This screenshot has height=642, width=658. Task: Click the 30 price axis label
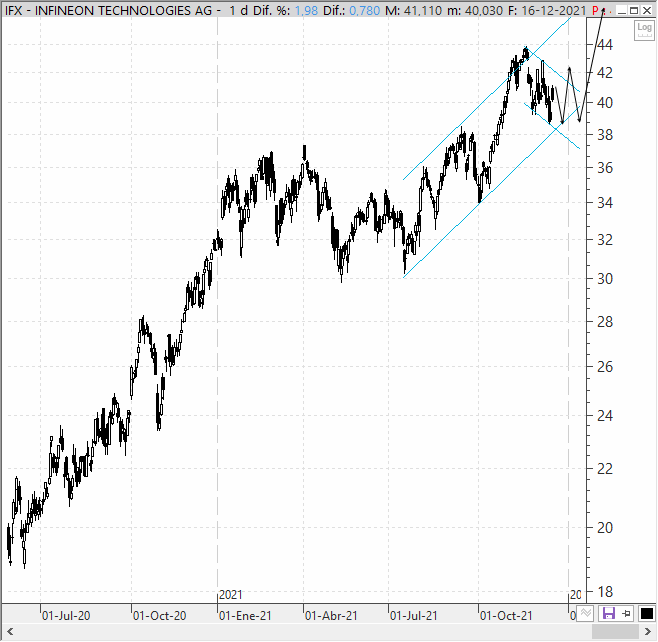605,278
